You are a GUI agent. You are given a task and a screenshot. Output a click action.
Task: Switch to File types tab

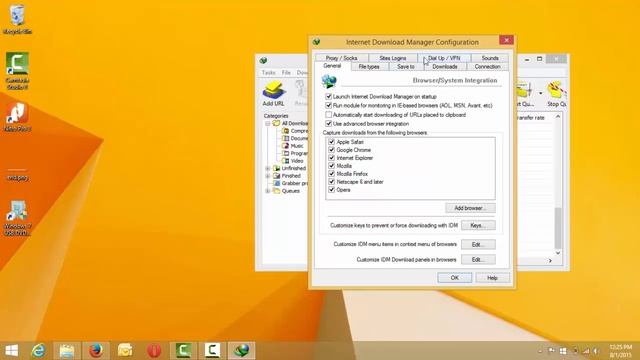click(369, 67)
